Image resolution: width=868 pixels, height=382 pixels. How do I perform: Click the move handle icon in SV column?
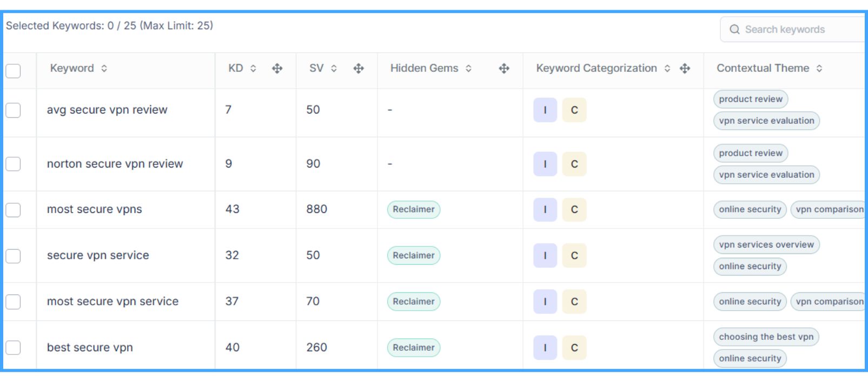(x=358, y=69)
